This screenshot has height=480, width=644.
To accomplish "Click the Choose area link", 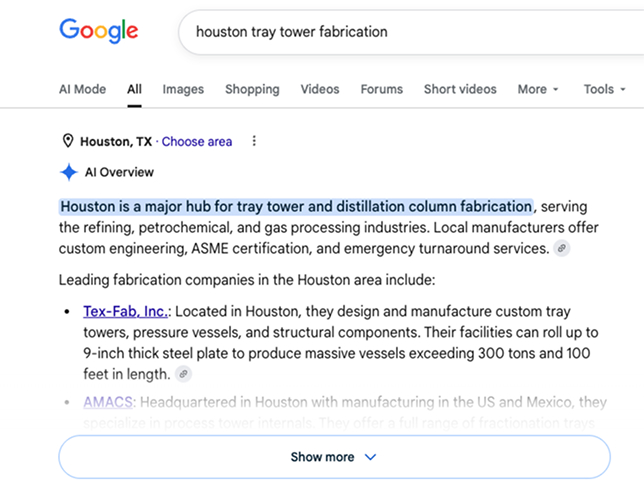I will [x=197, y=142].
